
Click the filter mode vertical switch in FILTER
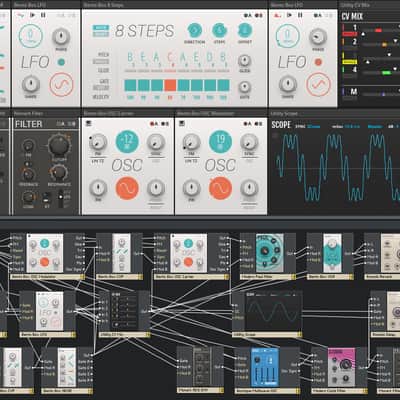tap(60, 199)
